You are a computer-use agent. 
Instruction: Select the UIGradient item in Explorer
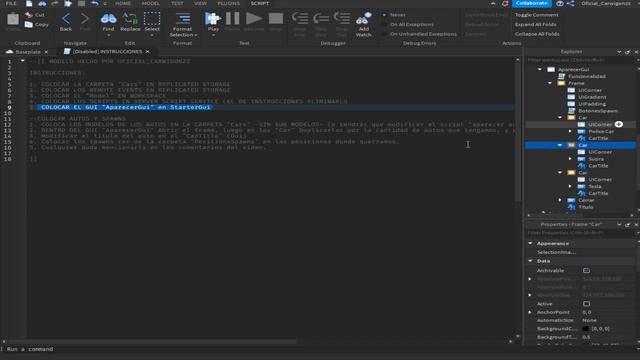592,97
